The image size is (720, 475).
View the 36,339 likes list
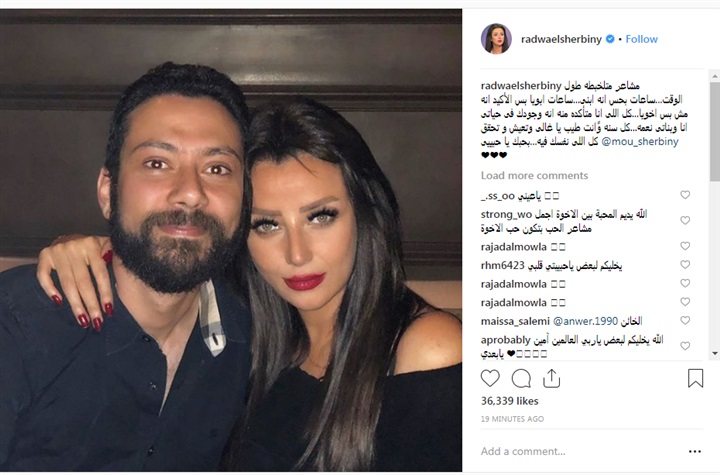[510, 401]
